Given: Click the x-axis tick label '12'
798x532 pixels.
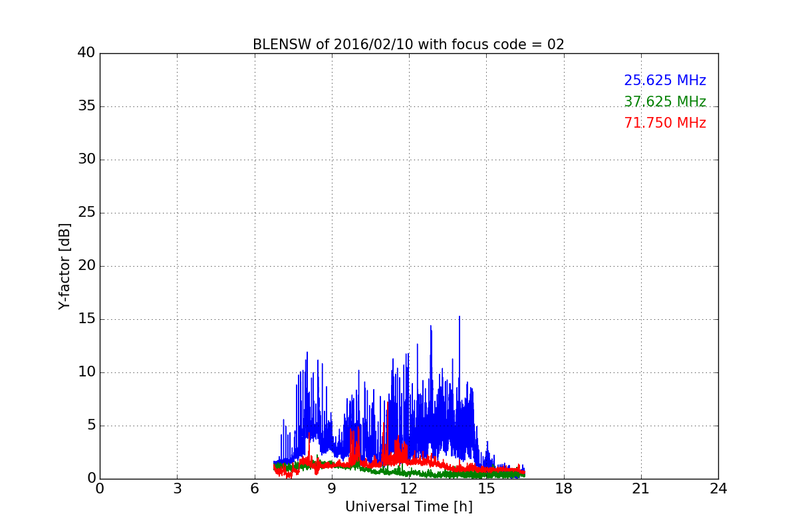Looking at the screenshot, I should pyautogui.click(x=408, y=489).
